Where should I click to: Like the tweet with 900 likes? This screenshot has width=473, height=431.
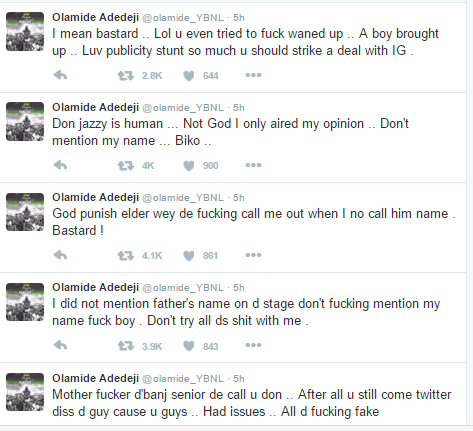click(189, 166)
